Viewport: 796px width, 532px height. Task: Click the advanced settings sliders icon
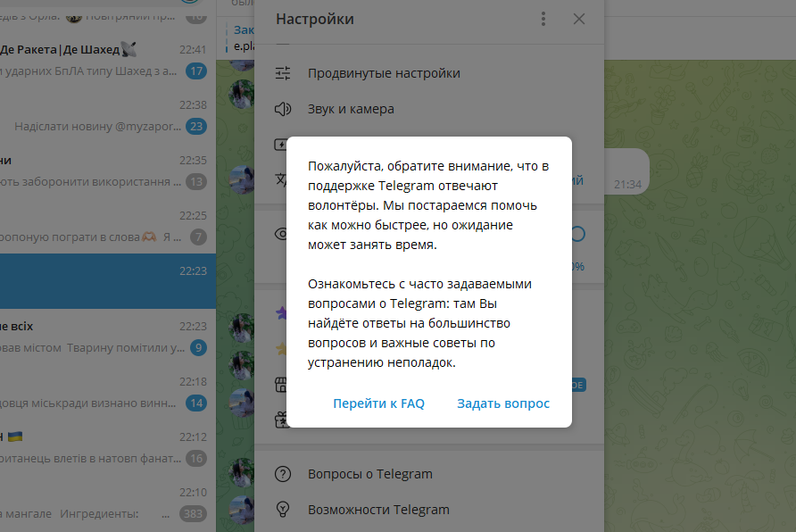pyautogui.click(x=283, y=73)
